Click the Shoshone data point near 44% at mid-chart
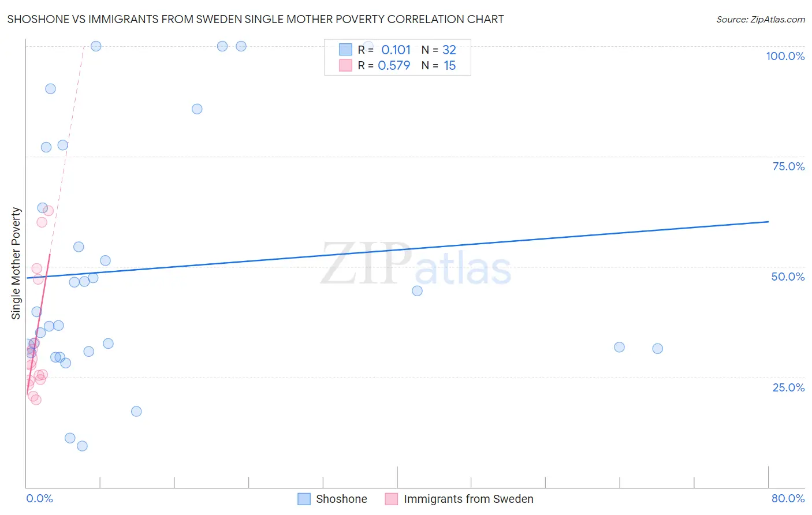Viewport: 812px width, 515px height. (x=417, y=290)
